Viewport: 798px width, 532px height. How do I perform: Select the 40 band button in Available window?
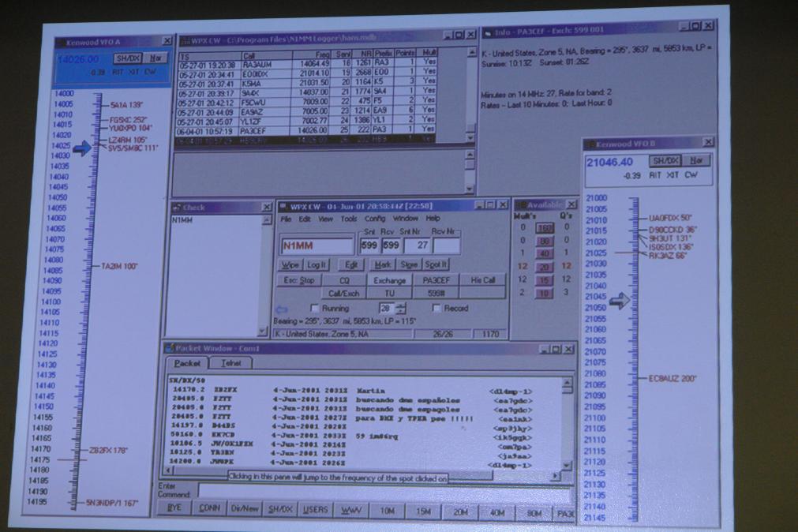[x=545, y=253]
